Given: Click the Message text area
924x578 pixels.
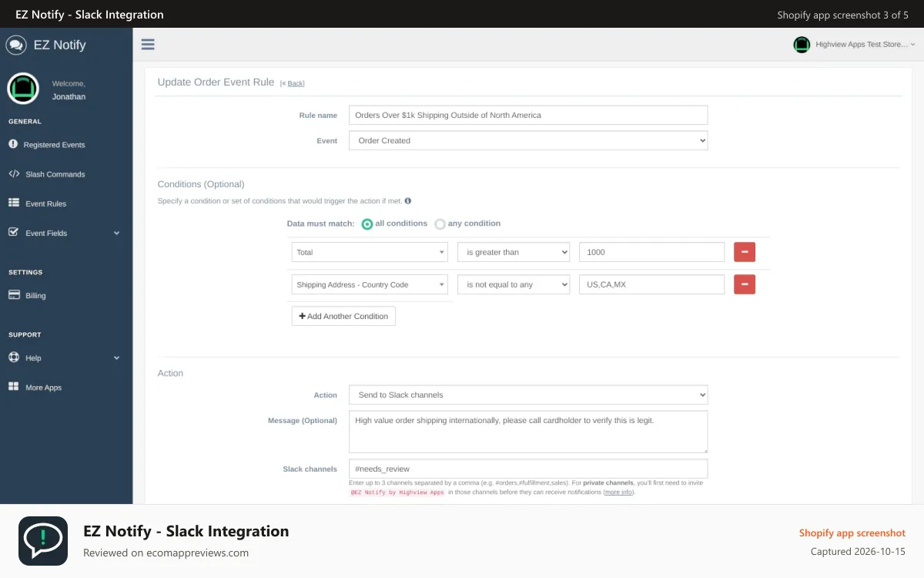Looking at the screenshot, I should coord(528,432).
